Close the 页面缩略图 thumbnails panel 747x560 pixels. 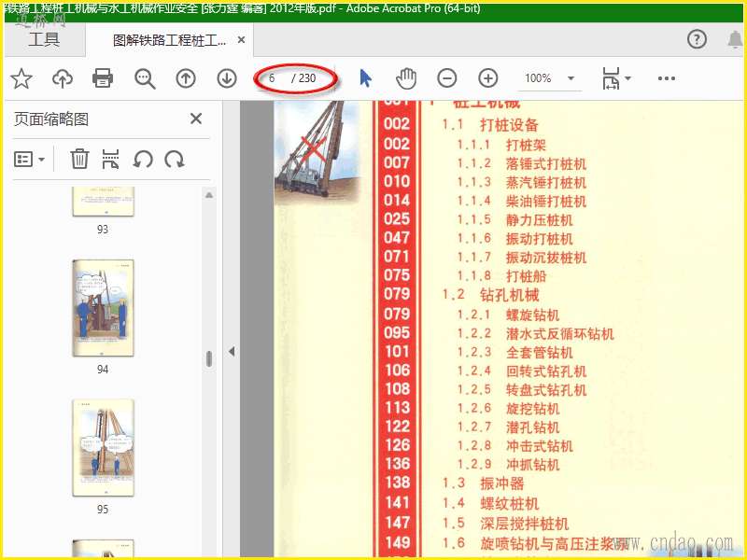tap(196, 119)
